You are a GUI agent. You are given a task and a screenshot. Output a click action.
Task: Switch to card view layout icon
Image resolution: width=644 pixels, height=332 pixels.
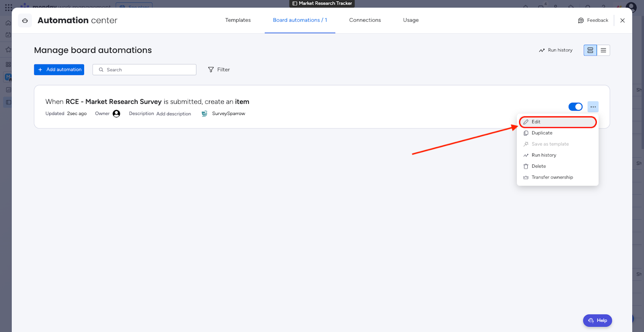(x=590, y=50)
